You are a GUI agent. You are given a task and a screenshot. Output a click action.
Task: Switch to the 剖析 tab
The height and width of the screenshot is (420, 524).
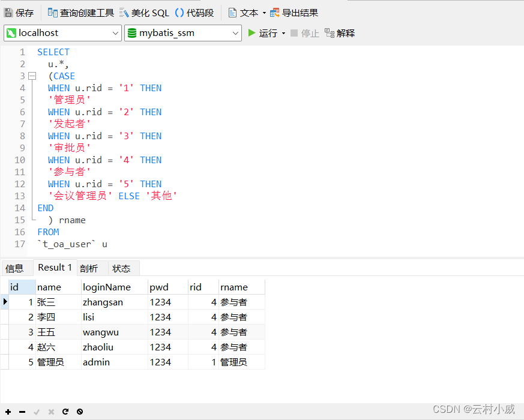click(x=89, y=268)
